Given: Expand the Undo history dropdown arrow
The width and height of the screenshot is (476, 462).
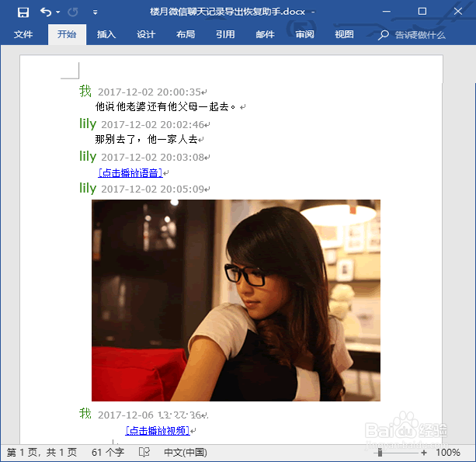Looking at the screenshot, I should point(58,12).
